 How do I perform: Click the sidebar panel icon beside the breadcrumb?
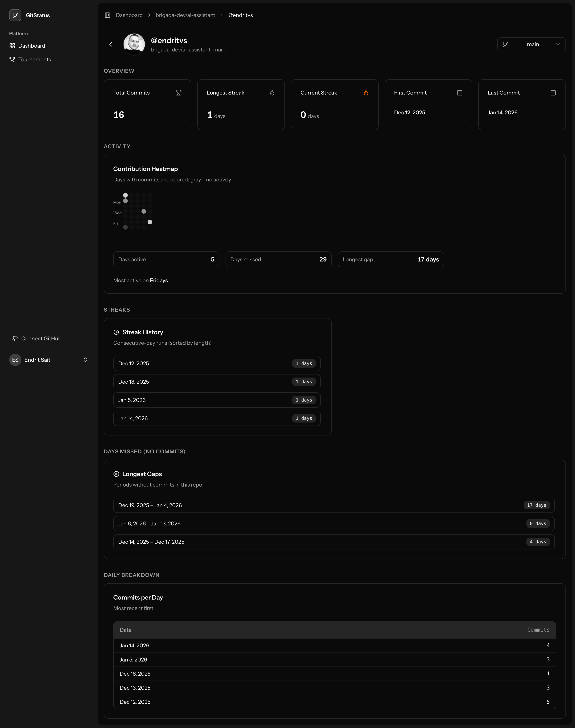coord(108,15)
